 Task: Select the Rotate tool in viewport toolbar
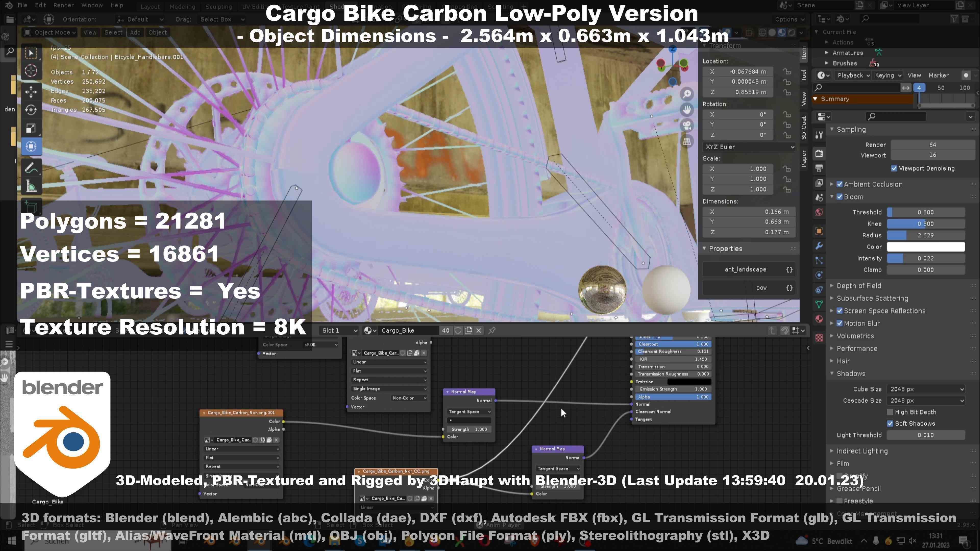pyautogui.click(x=31, y=110)
